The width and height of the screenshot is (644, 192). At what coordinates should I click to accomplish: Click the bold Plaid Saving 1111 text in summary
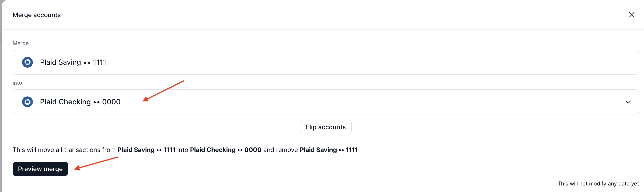(x=146, y=150)
